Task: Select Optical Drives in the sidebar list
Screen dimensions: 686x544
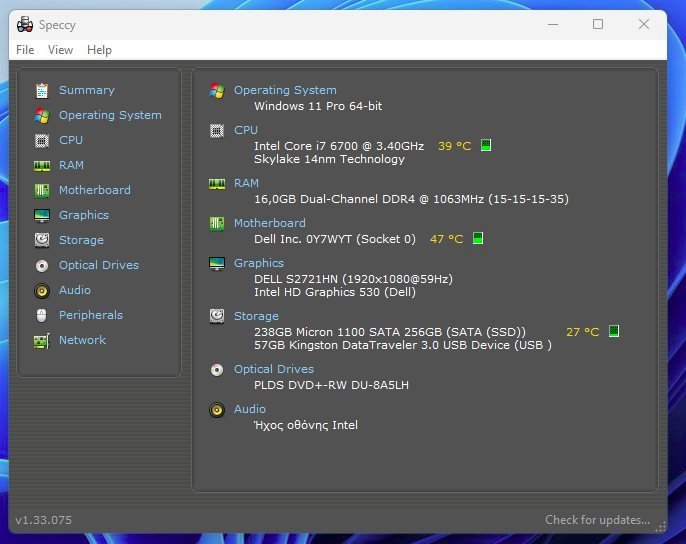Action: (x=99, y=265)
